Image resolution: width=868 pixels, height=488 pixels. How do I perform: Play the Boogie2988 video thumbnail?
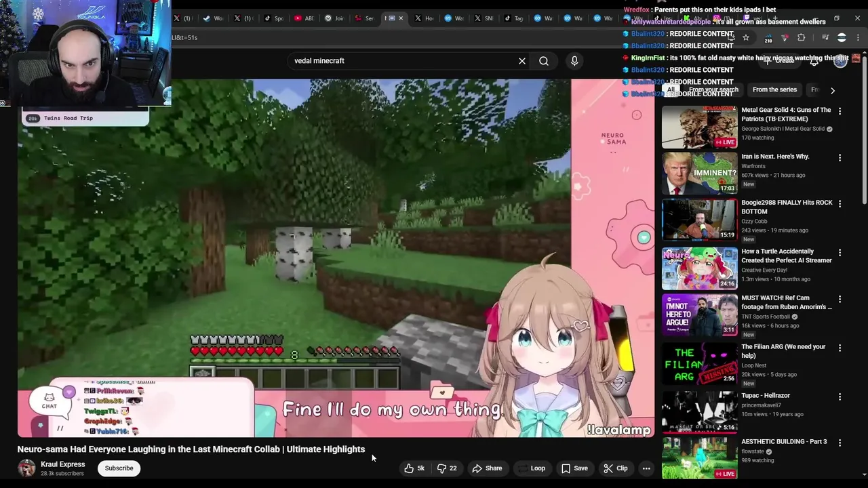click(x=699, y=220)
